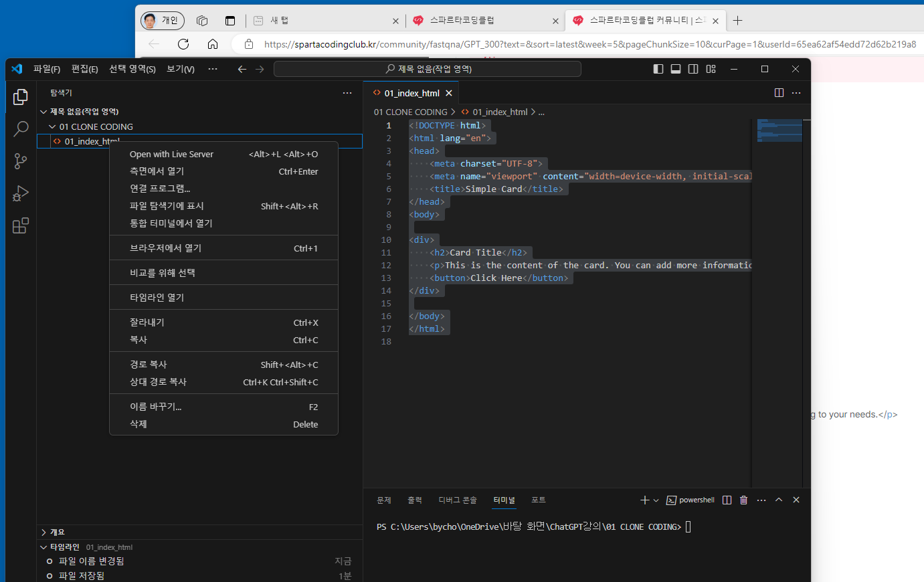Choose 이름 바꾸기... from context menu
The image size is (924, 582).
pos(223,407)
